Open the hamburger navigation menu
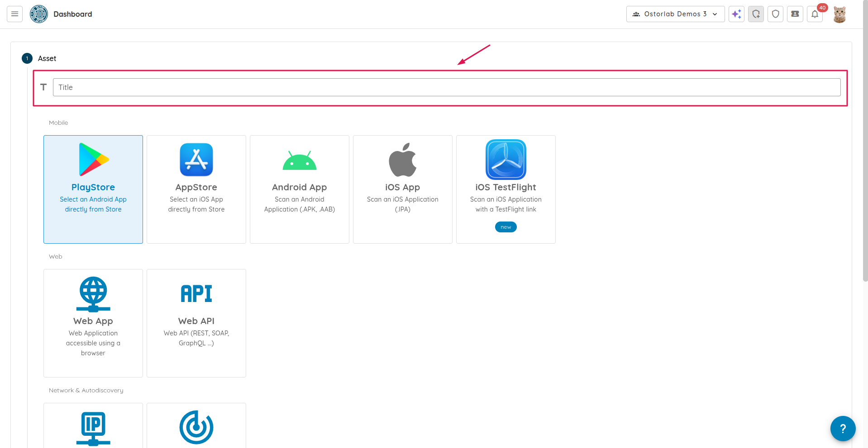 tap(14, 14)
